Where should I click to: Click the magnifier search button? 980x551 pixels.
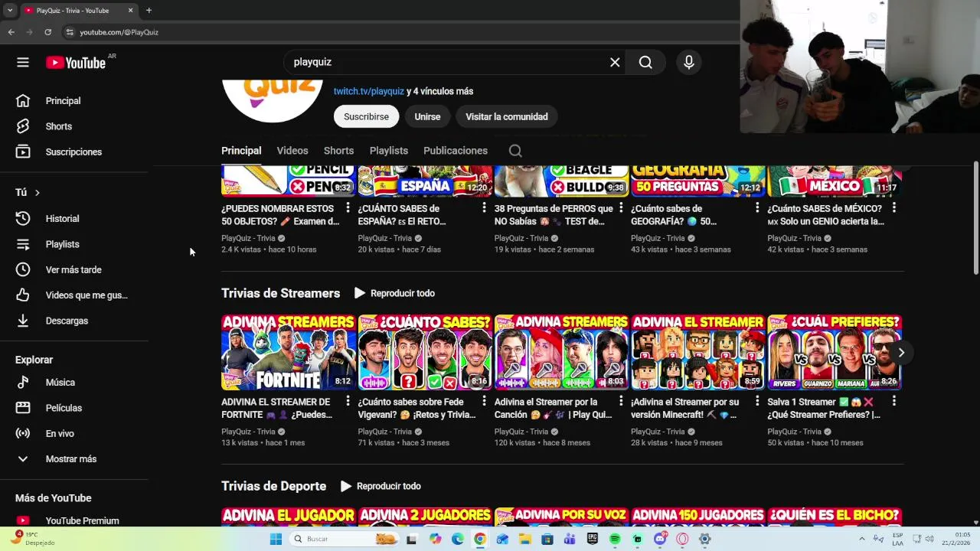pyautogui.click(x=645, y=63)
